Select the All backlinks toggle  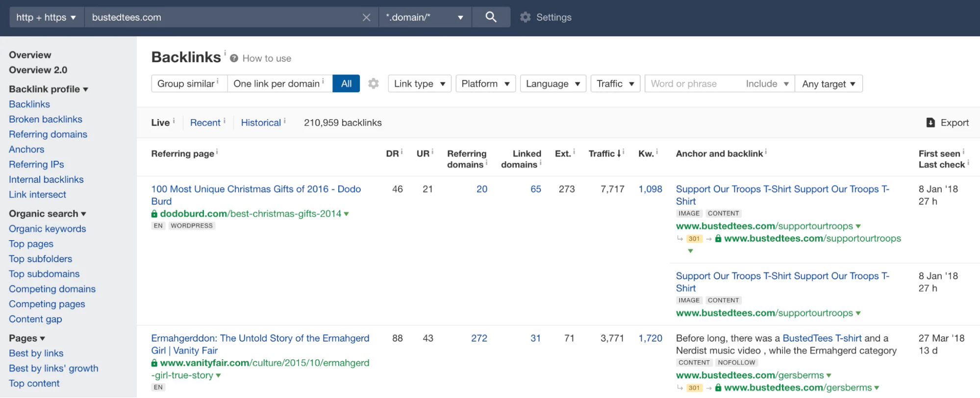click(x=346, y=84)
